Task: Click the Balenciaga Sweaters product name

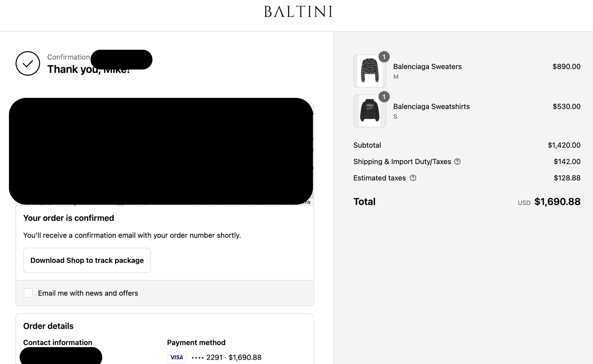Action: (x=427, y=67)
